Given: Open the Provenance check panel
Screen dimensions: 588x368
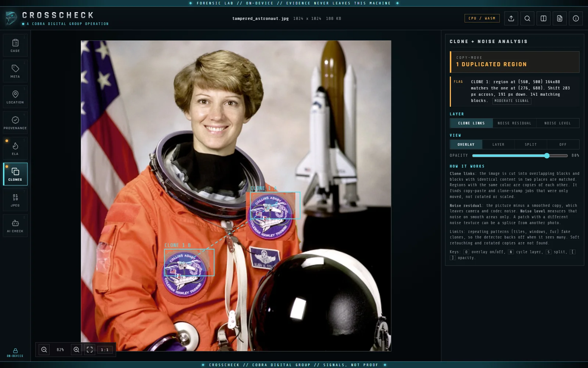Looking at the screenshot, I should (15, 123).
